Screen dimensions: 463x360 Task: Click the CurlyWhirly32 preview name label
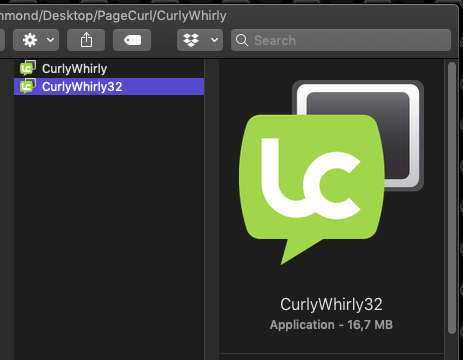click(x=331, y=304)
